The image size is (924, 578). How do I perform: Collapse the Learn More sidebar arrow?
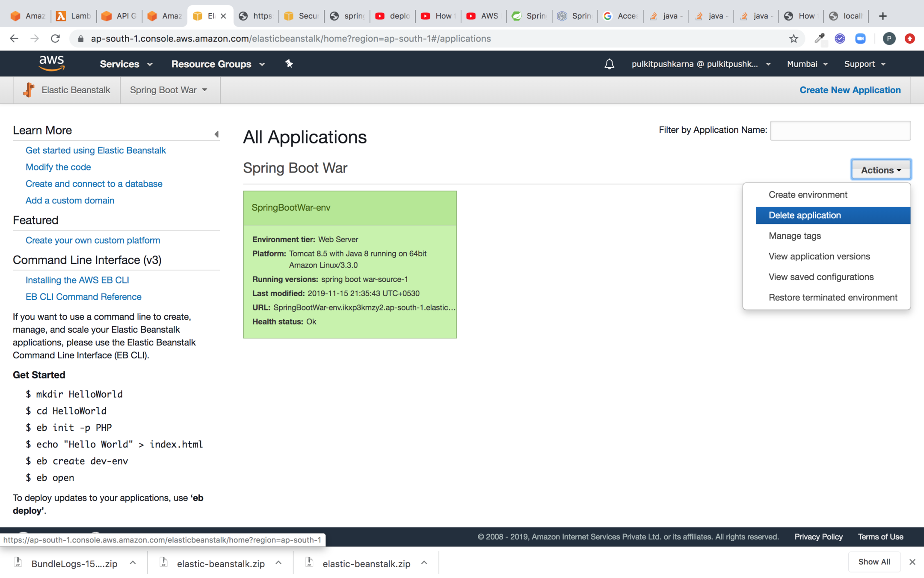(216, 134)
